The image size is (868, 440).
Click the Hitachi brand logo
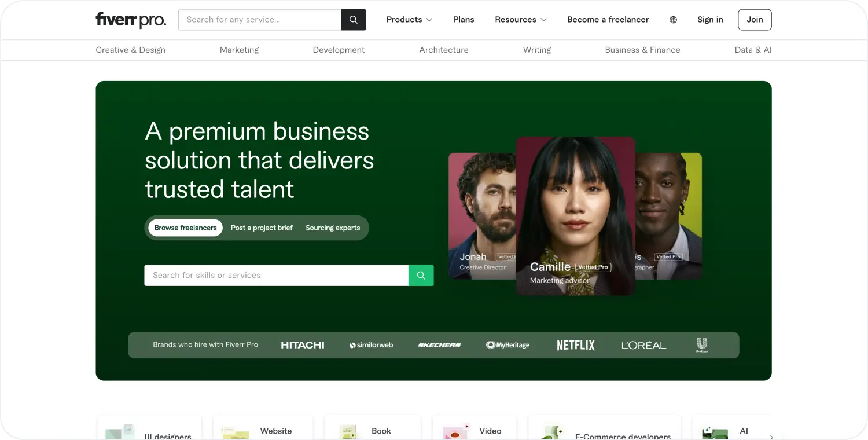click(x=303, y=345)
